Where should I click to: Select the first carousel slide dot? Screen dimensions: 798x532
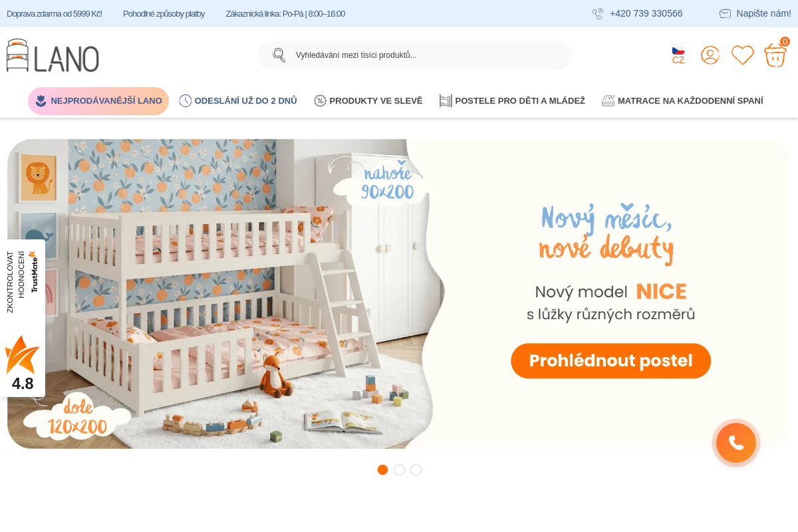click(x=382, y=469)
